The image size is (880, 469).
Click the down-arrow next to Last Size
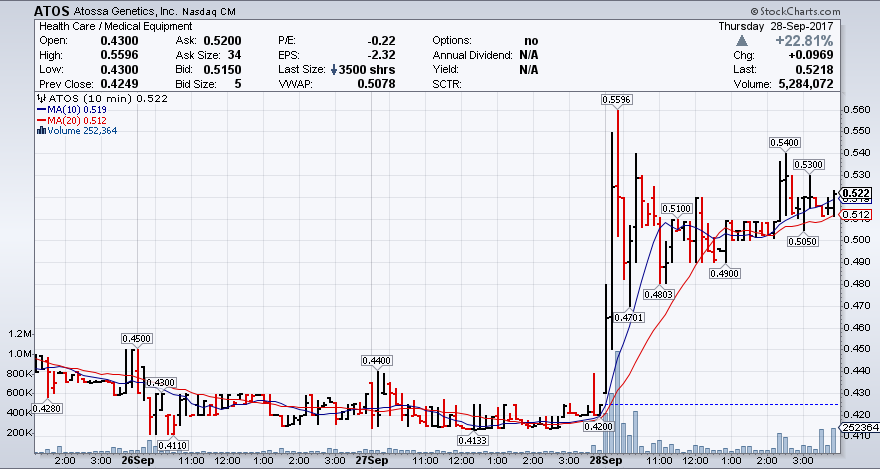tap(333, 70)
